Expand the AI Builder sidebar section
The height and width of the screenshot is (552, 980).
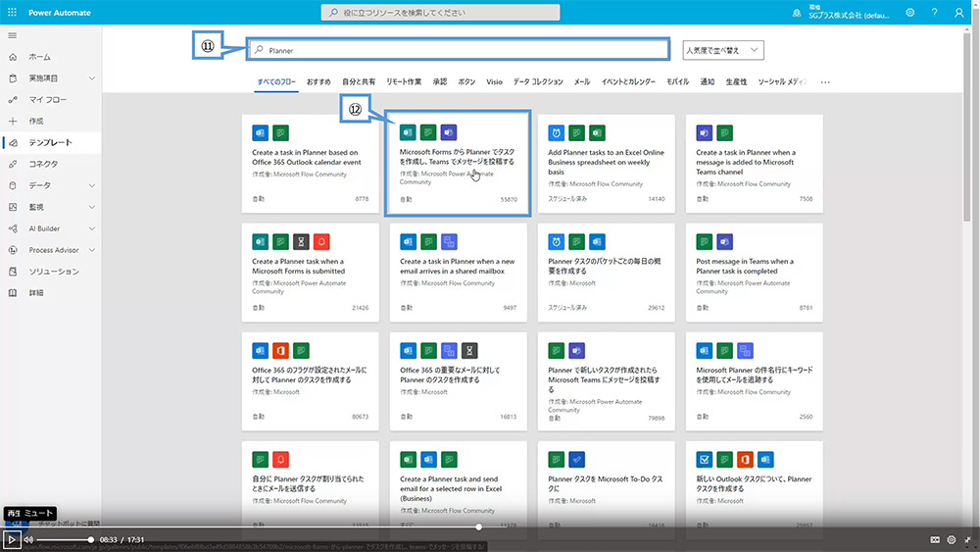tap(92, 228)
